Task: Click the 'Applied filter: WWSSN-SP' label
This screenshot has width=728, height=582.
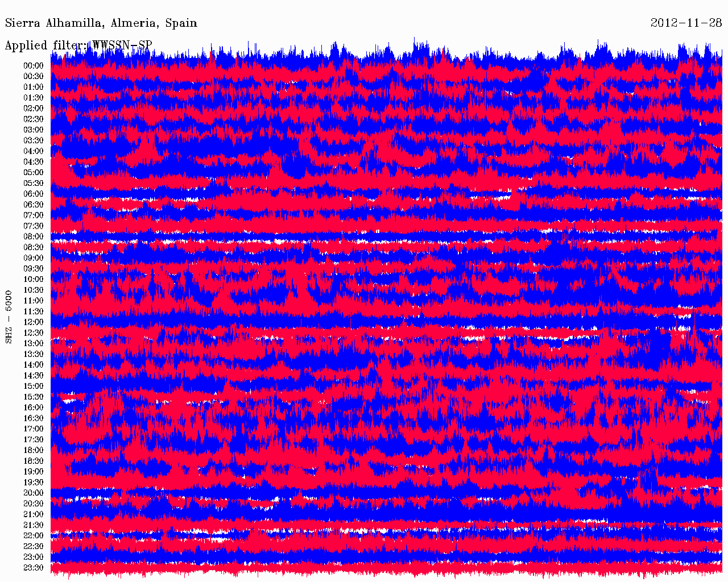Action: [x=78, y=45]
